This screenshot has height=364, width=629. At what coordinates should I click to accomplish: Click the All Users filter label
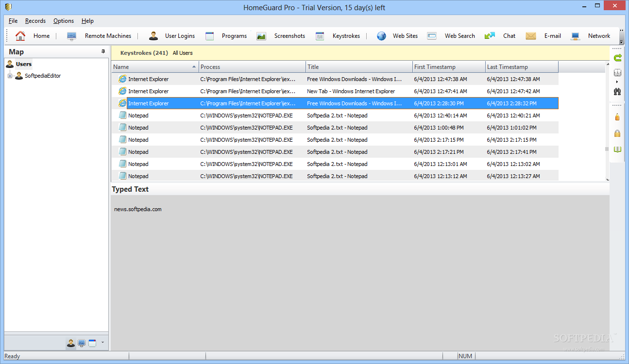(x=183, y=53)
